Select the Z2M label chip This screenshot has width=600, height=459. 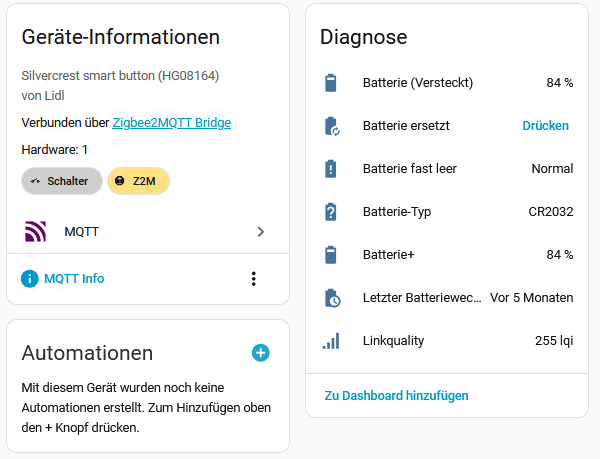(138, 181)
